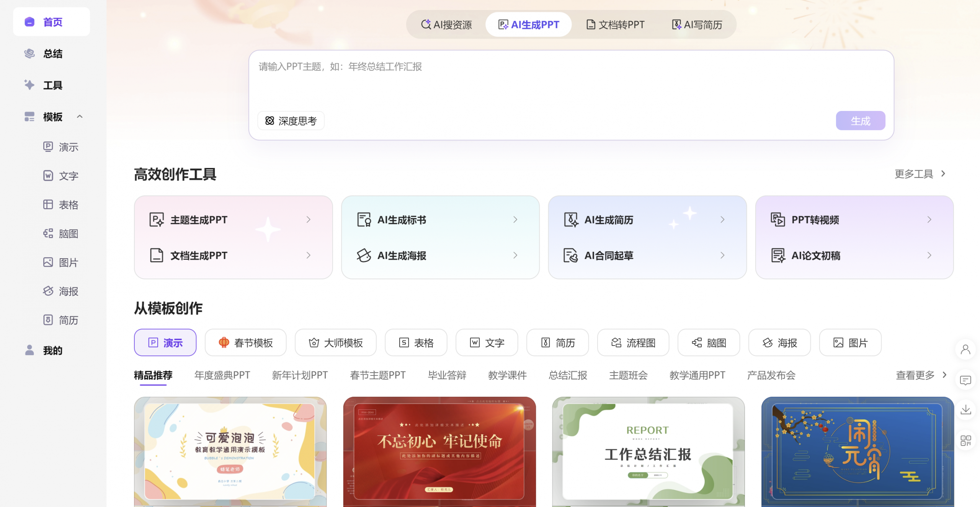This screenshot has width=980, height=507.
Task: Collapse the 模板 sidebar section
Action: [80, 117]
